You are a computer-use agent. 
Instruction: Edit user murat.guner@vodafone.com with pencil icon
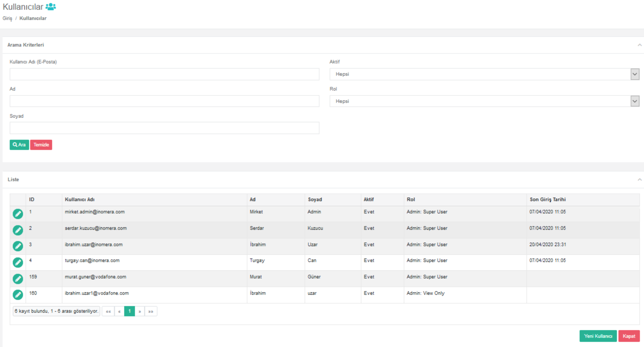coord(18,279)
